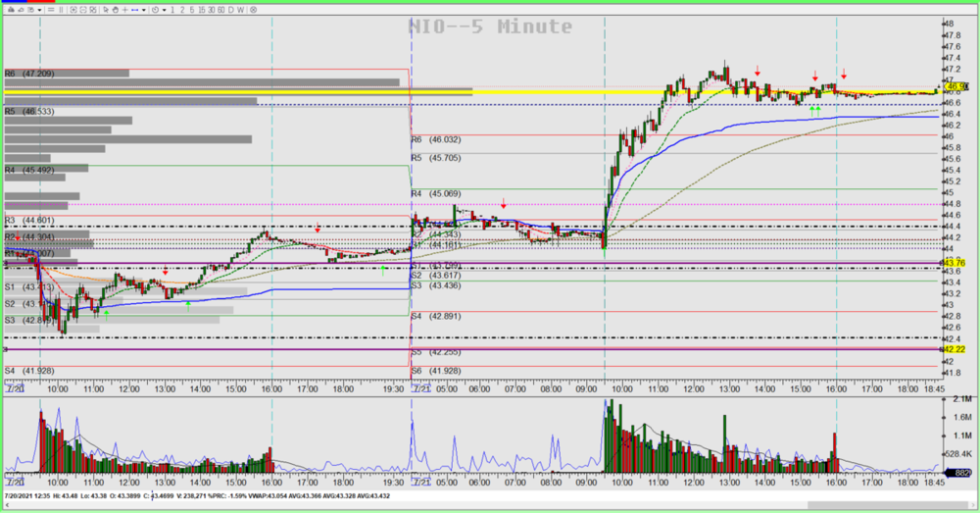
Task: Choose the W weekly timeframe button
Action: pyautogui.click(x=240, y=10)
